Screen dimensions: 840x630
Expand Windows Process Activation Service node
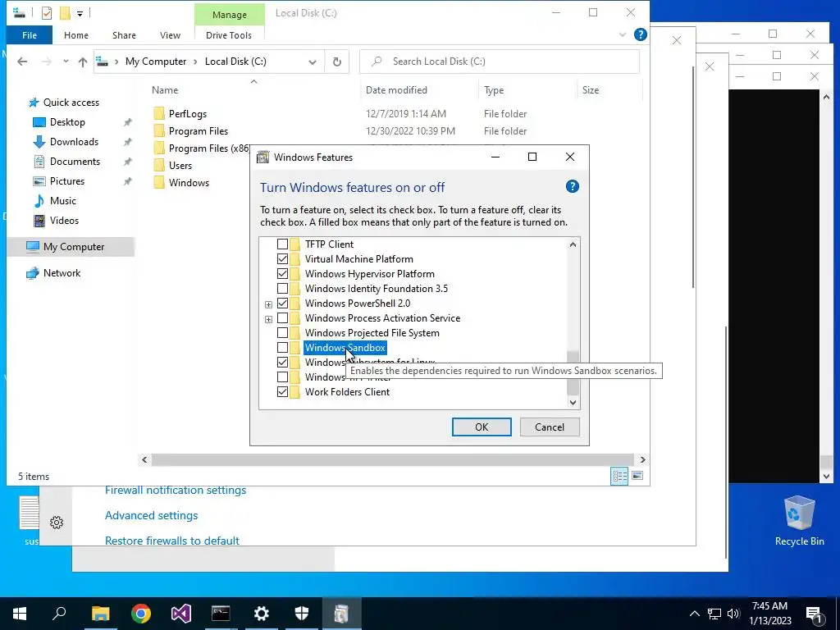point(268,319)
